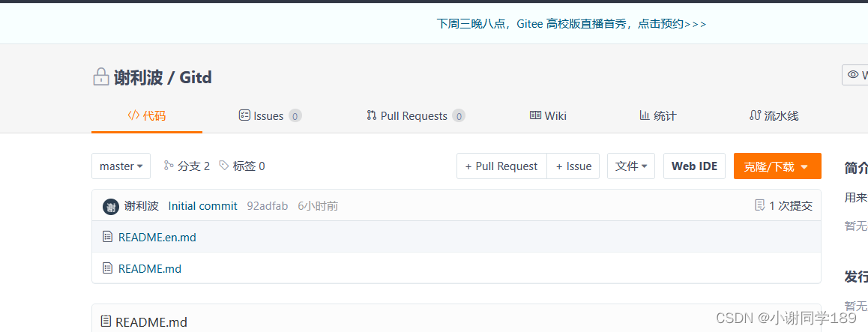View the 标签 0 tags list
The image size is (868, 332).
[x=242, y=166]
